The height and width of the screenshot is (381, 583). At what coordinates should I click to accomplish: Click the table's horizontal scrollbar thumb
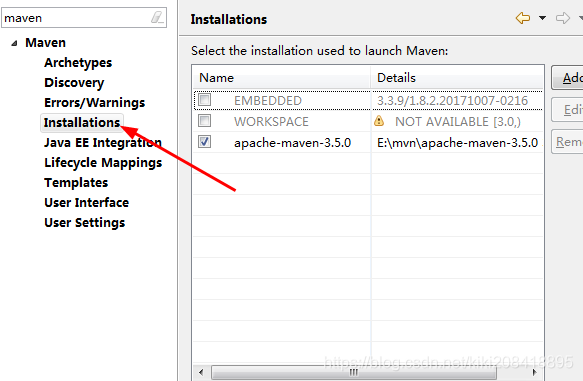pos(354,372)
